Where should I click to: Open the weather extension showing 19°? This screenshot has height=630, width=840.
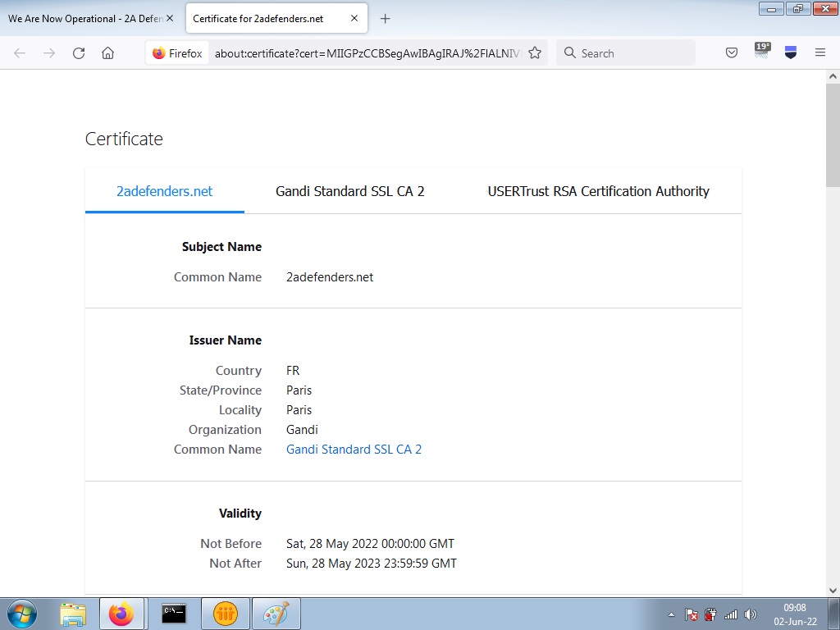[x=761, y=52]
